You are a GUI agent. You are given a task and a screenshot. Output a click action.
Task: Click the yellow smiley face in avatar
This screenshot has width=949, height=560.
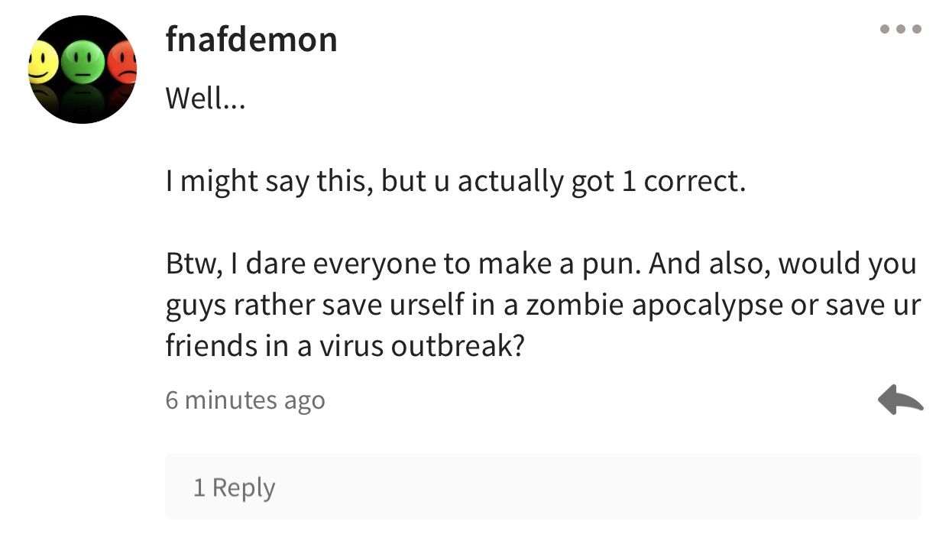42,62
